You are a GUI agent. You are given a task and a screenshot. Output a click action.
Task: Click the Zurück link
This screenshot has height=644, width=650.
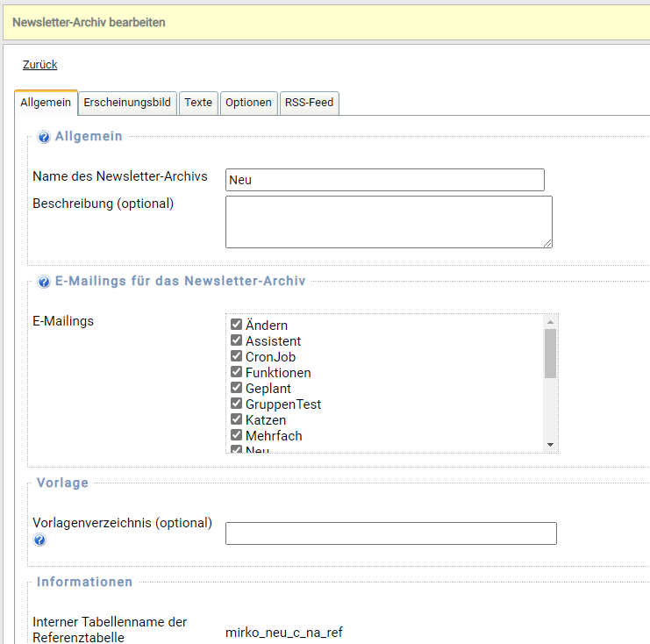tap(39, 65)
